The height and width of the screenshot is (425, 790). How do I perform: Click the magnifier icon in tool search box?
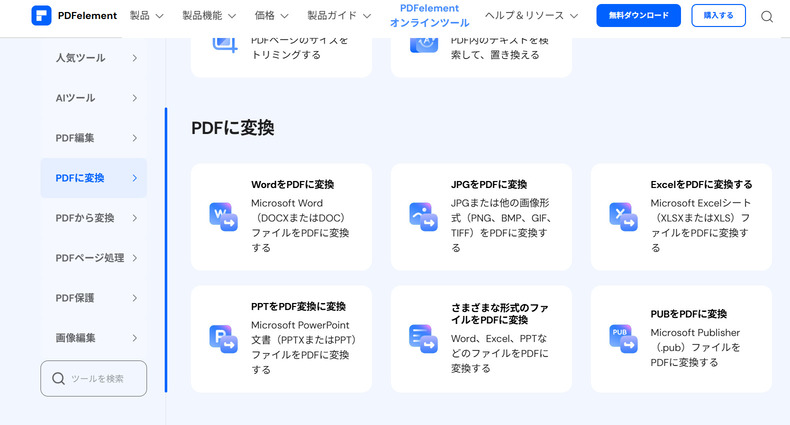click(x=58, y=378)
